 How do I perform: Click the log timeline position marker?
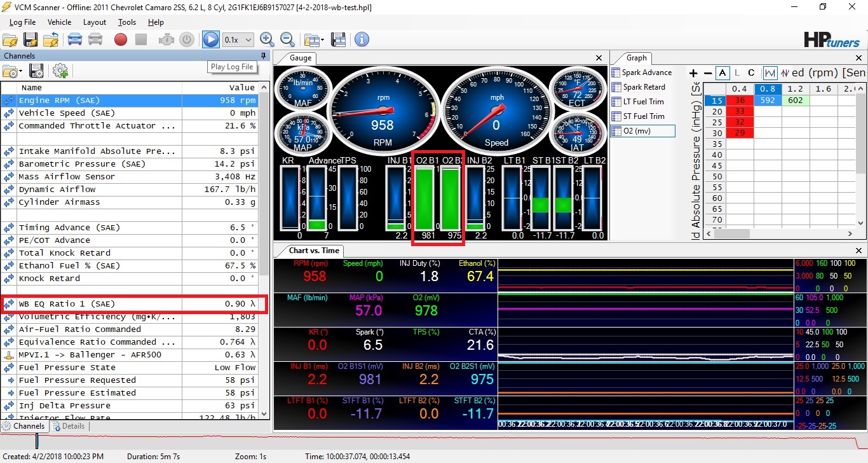pyautogui.click(x=37, y=440)
